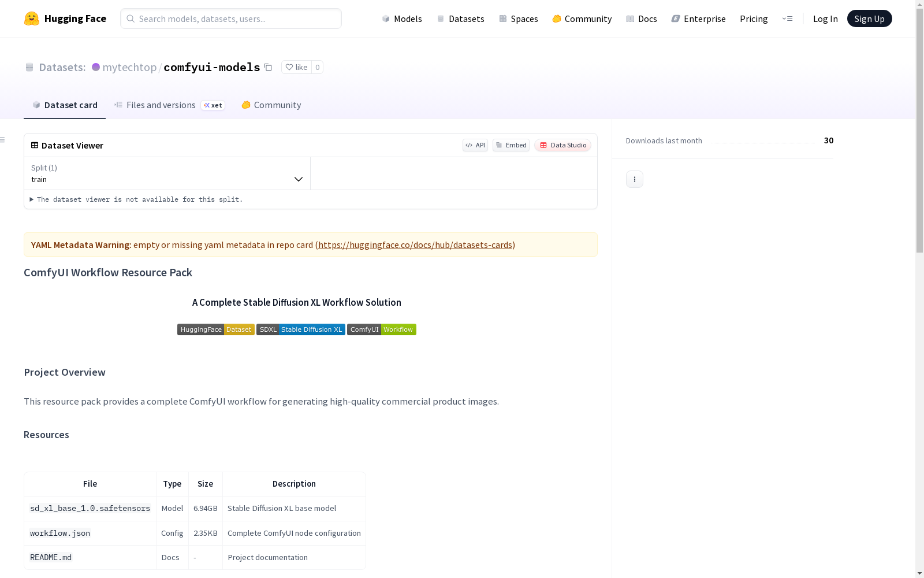Image resolution: width=924 pixels, height=578 pixels.
Task: Click the Embed button
Action: [x=511, y=145]
